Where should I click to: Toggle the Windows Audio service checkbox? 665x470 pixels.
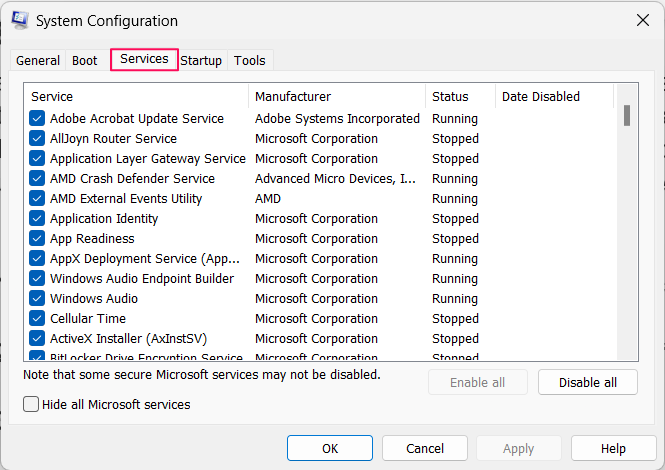point(37,298)
